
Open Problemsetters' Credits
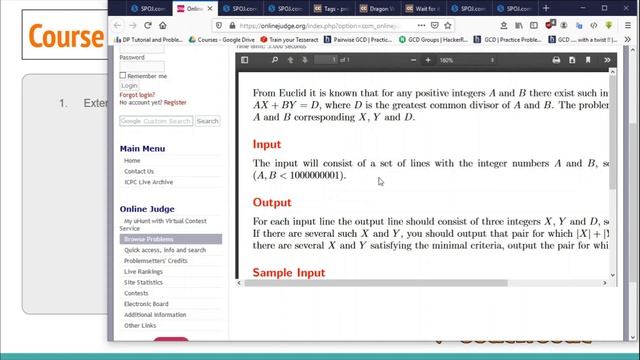tap(156, 261)
